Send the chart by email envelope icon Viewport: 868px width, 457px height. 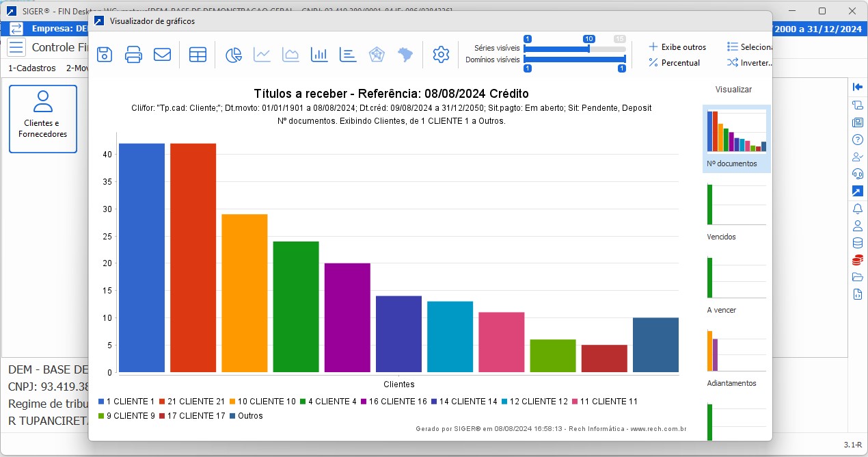162,55
